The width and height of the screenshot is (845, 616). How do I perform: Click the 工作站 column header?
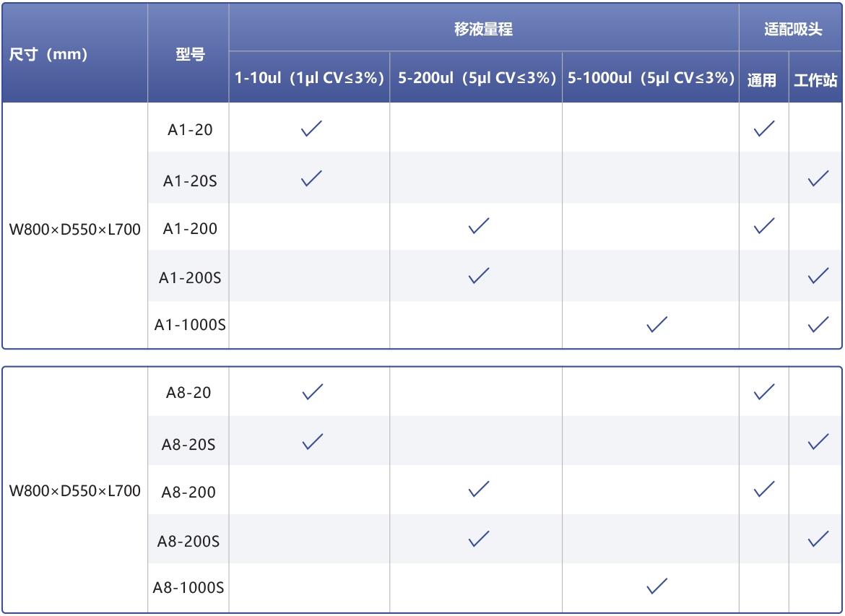click(815, 80)
